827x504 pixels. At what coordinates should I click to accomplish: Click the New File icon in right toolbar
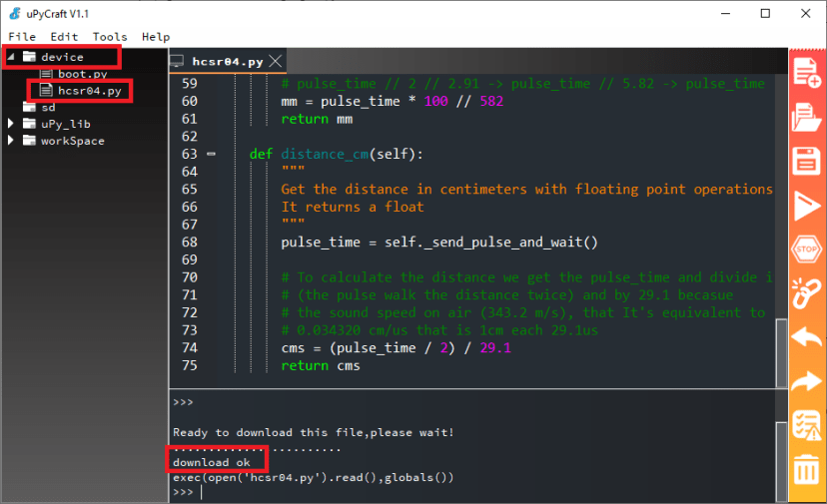tap(806, 73)
